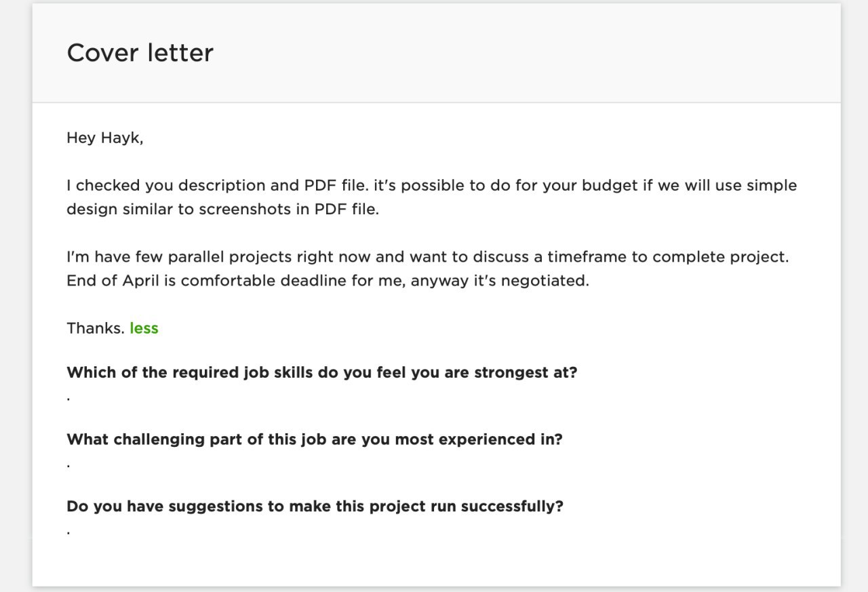Click the dot answer under the challenging part question
The image size is (868, 592).
point(68,466)
